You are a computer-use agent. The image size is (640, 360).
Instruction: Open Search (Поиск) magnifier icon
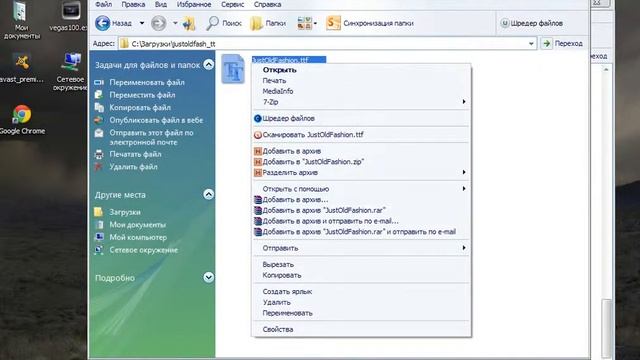212,23
